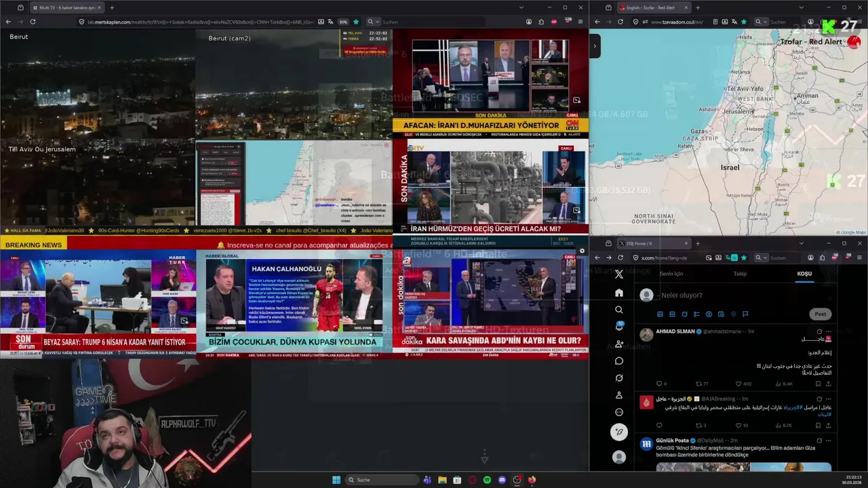Click the taskbar Suche search box
The image size is (868, 488).
[x=382, y=480]
